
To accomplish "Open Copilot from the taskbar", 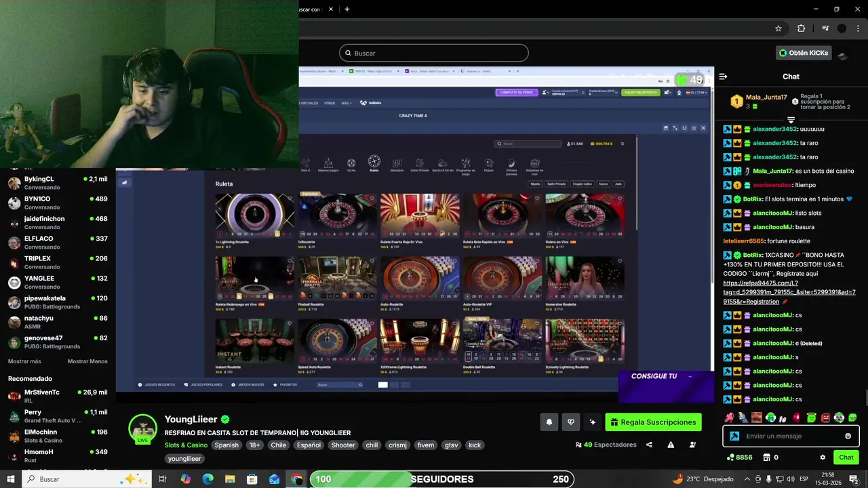I will pyautogui.click(x=185, y=479).
